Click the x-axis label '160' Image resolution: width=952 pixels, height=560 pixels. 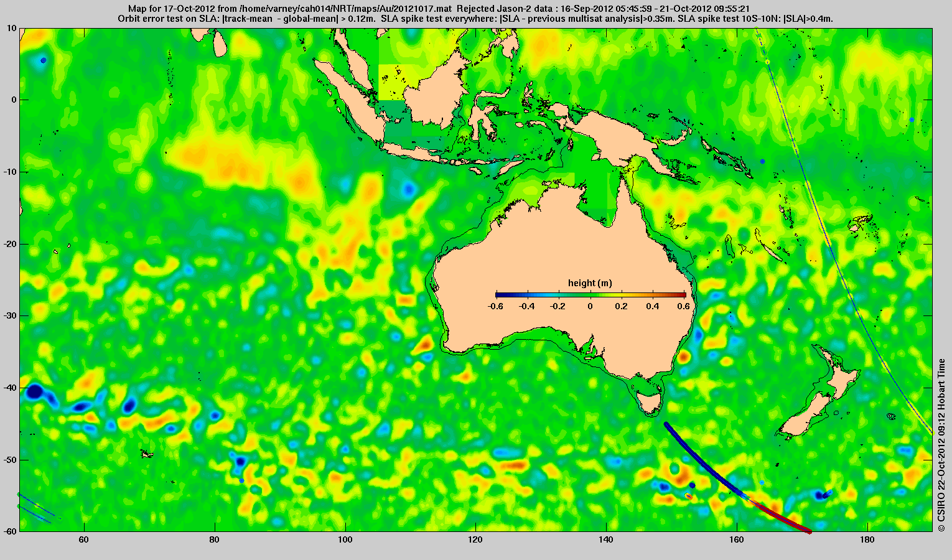click(x=737, y=539)
